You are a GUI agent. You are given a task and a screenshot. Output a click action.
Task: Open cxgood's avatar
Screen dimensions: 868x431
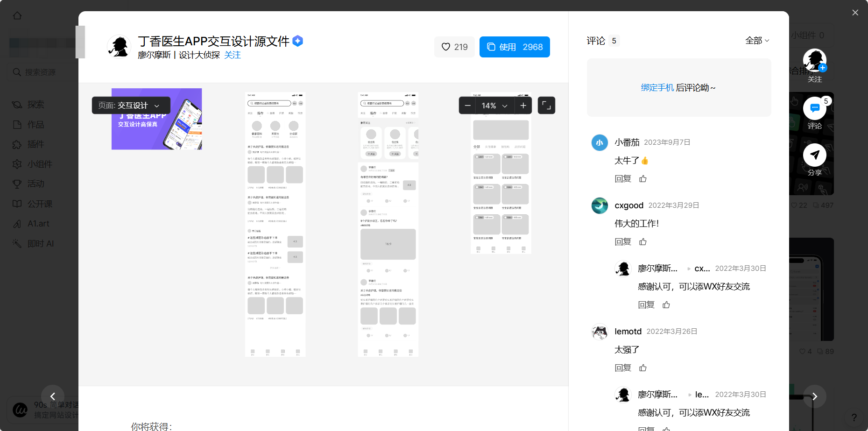pos(600,205)
